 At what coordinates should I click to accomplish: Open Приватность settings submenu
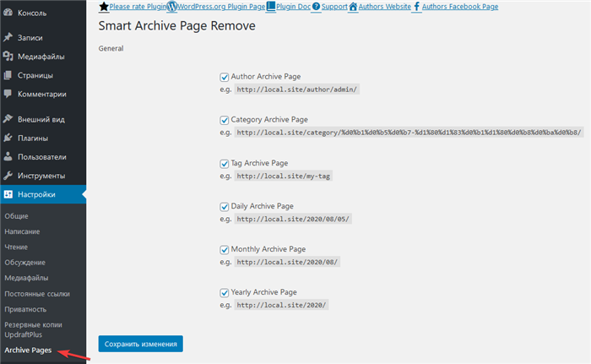[x=25, y=309]
